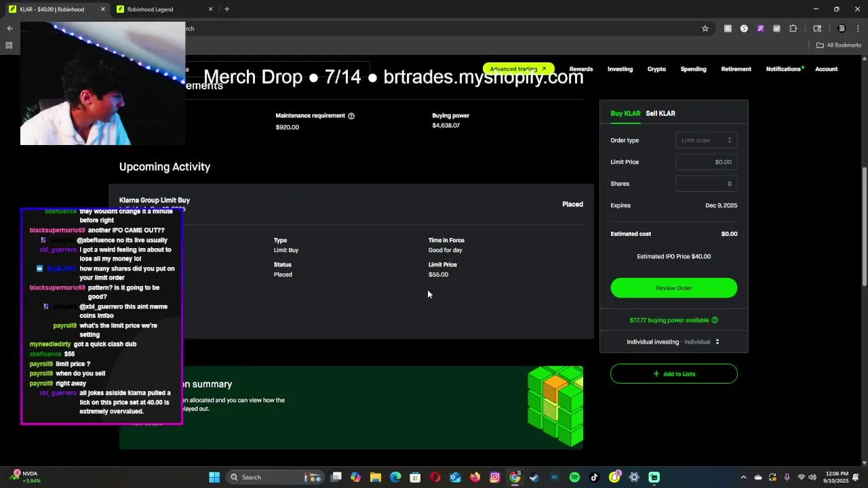Open Microsoft Store from taskbar
Viewport: 868px width, 488px height.
click(x=415, y=477)
